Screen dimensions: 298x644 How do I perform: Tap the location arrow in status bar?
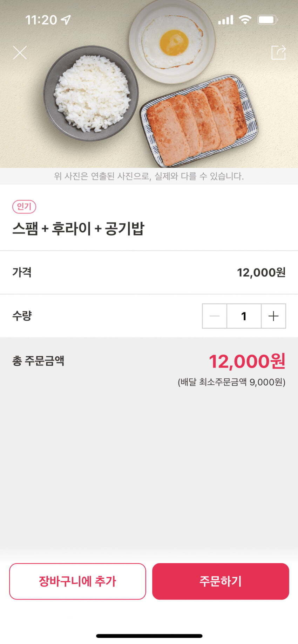[66, 20]
